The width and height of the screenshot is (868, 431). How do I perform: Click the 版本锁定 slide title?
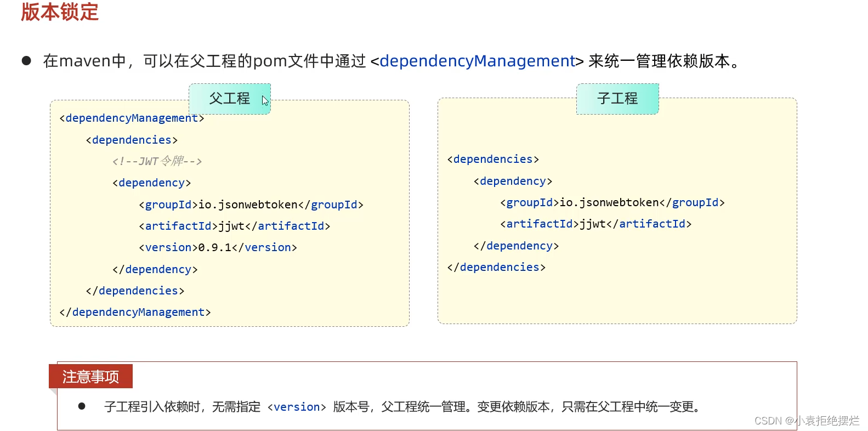coord(60,12)
